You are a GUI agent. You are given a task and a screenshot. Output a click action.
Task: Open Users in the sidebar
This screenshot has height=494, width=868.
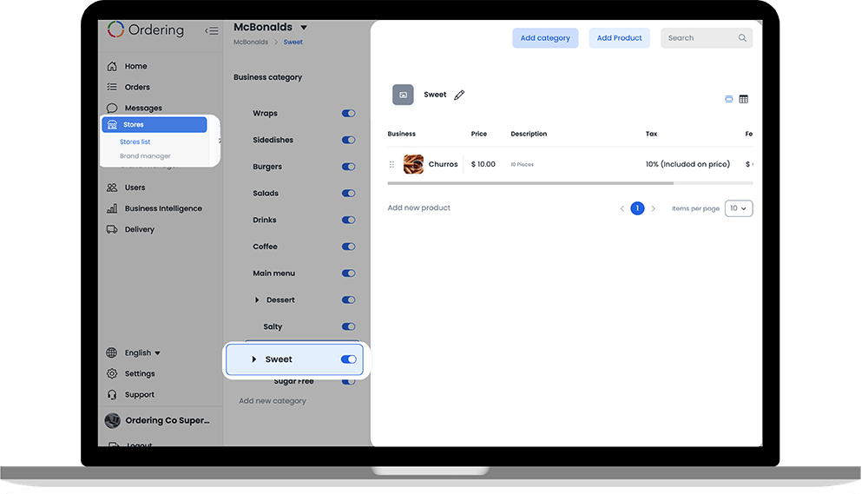point(135,188)
